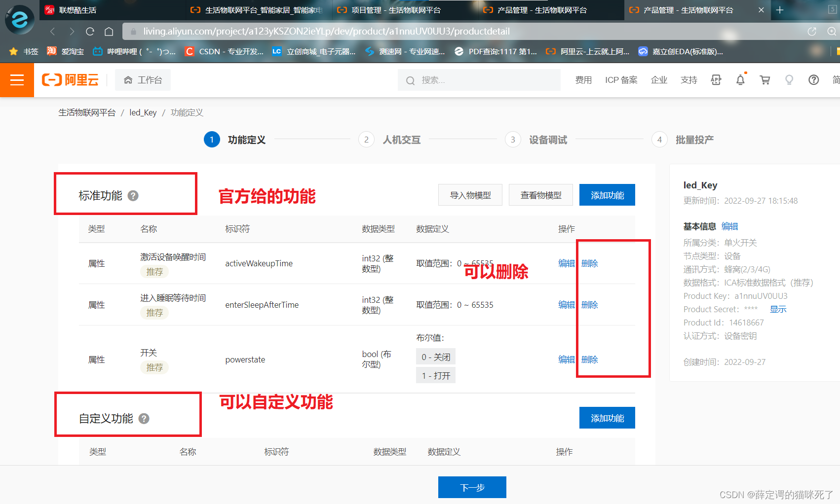Open new browser tab

click(x=780, y=10)
